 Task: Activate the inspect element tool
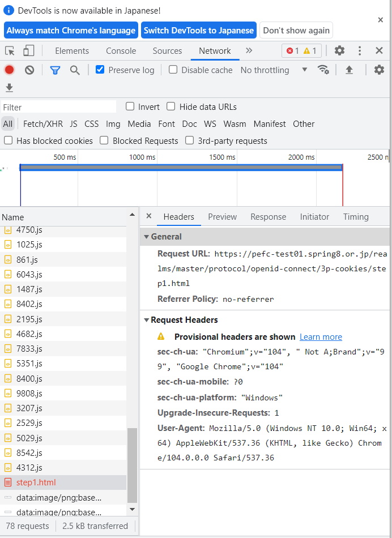(x=9, y=50)
